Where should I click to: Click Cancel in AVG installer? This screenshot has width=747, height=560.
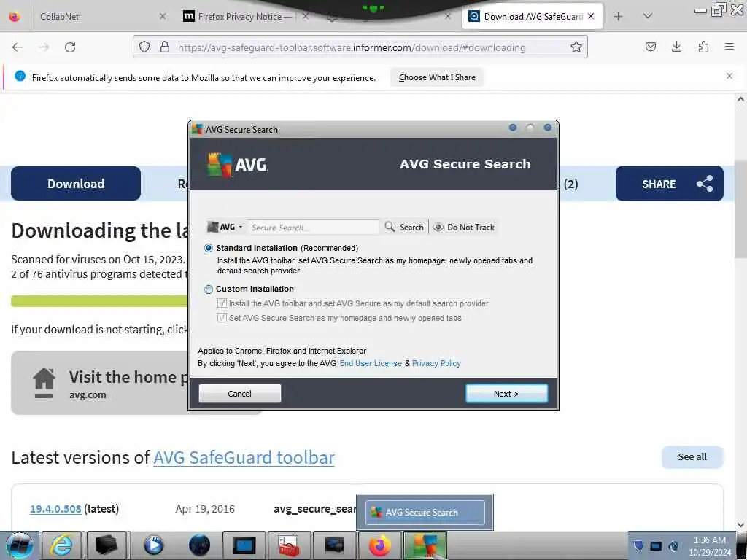[x=239, y=394]
